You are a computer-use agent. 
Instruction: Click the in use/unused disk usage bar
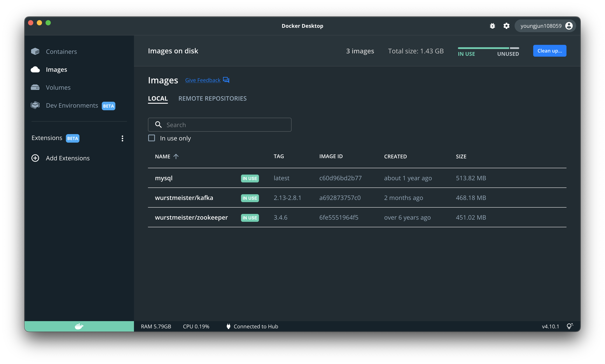(488, 48)
